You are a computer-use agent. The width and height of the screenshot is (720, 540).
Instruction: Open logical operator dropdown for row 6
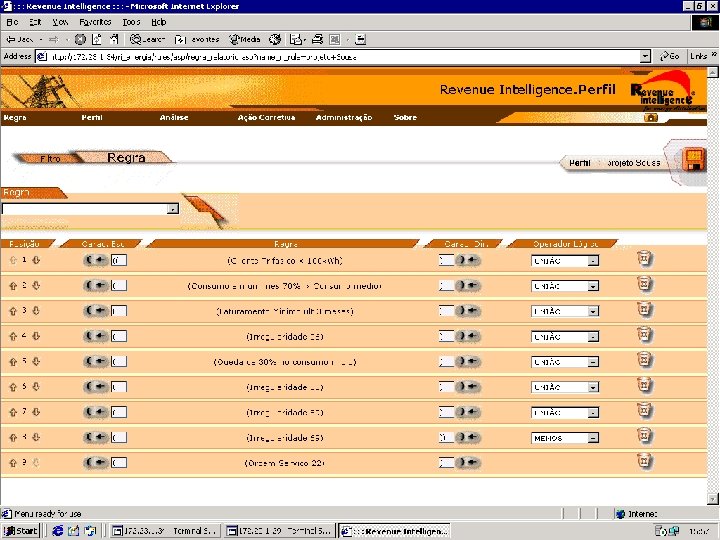(x=593, y=387)
